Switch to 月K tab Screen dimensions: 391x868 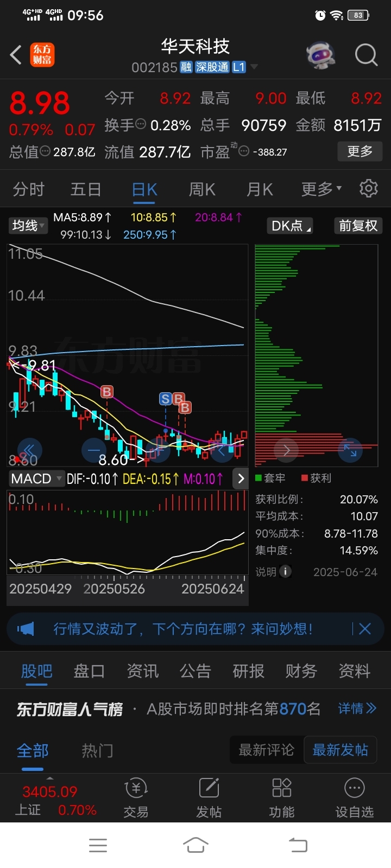click(260, 189)
